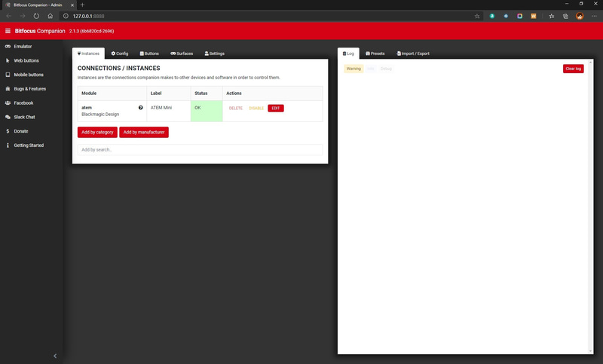Image resolution: width=603 pixels, height=364 pixels.
Task: Switch to the Settings tab
Action: [x=215, y=54]
